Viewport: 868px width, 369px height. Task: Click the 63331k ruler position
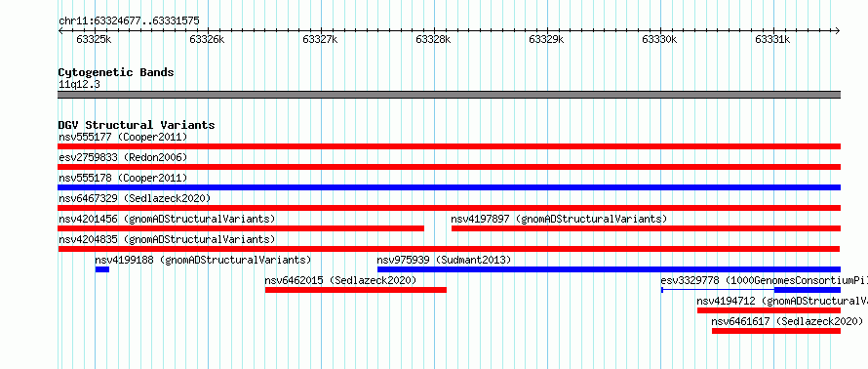point(772,39)
